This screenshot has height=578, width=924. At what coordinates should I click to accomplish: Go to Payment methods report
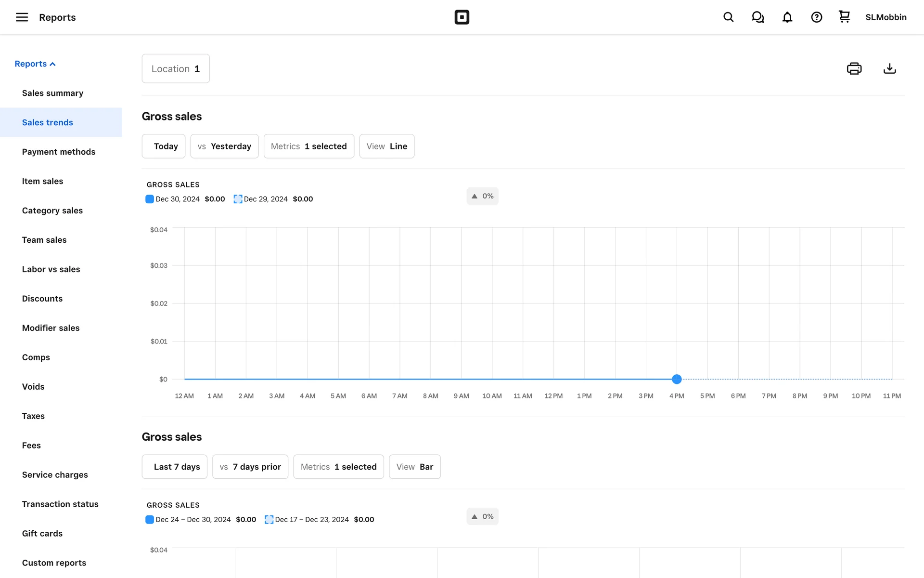(x=59, y=152)
